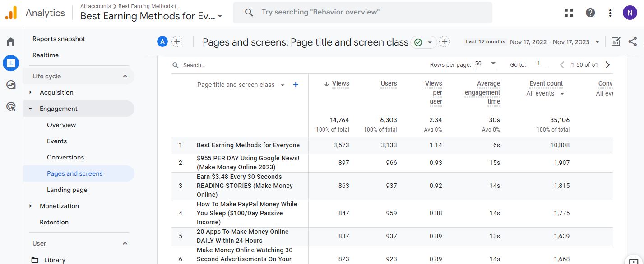Image resolution: width=644 pixels, height=264 pixels.
Task: Open the All events dropdown under Event count
Action: point(545,94)
